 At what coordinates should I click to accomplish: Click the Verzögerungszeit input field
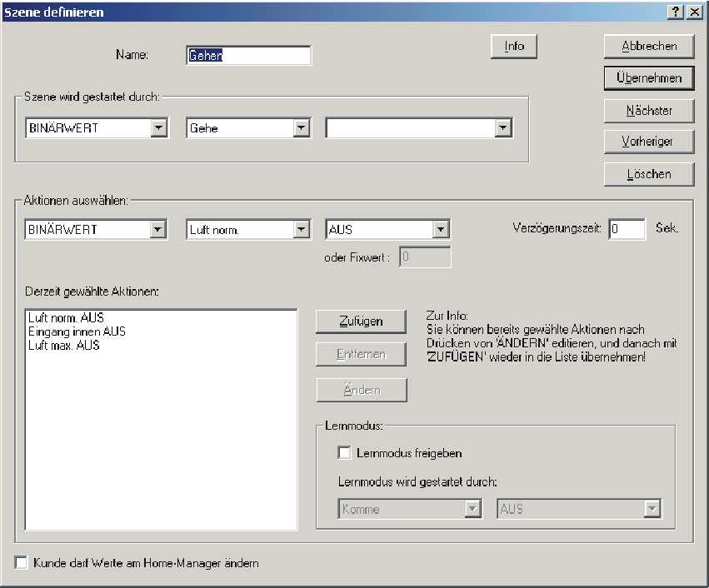point(627,229)
